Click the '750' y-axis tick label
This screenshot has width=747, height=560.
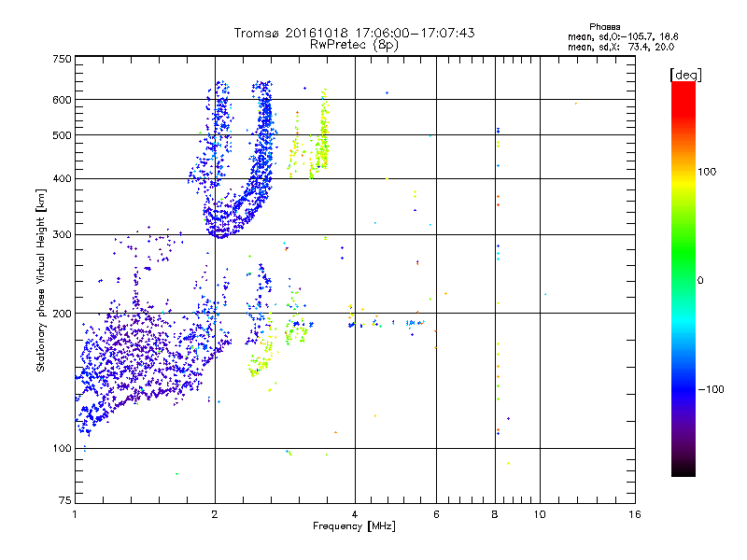pos(62,59)
